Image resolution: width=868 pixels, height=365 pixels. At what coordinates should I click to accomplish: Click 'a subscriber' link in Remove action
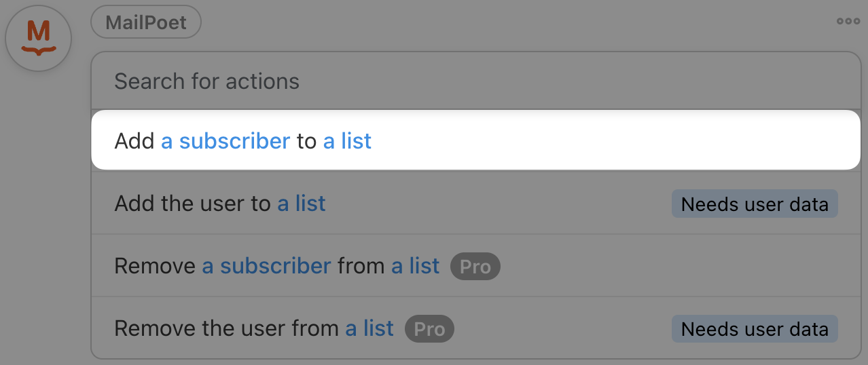[x=266, y=266]
